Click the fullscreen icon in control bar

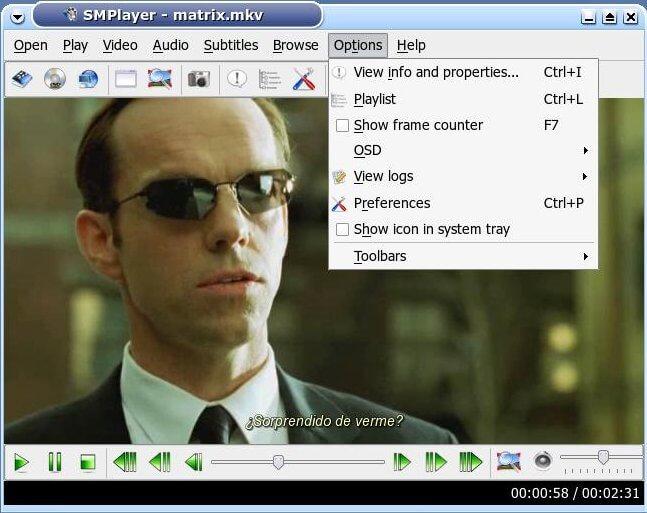[x=509, y=461]
